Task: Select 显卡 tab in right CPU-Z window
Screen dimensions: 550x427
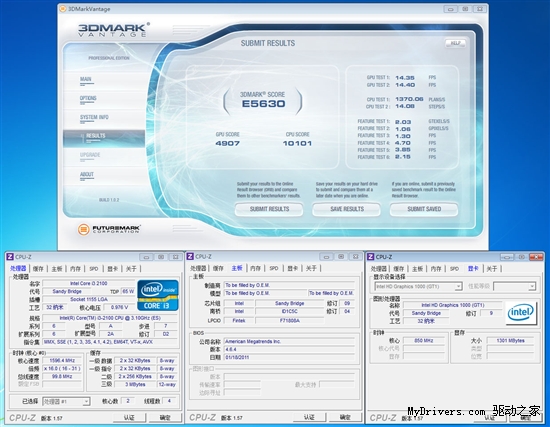Action: click(473, 268)
